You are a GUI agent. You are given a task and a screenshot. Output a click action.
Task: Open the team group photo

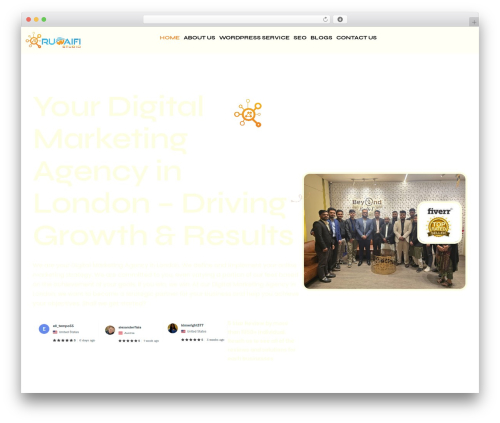pos(384,231)
